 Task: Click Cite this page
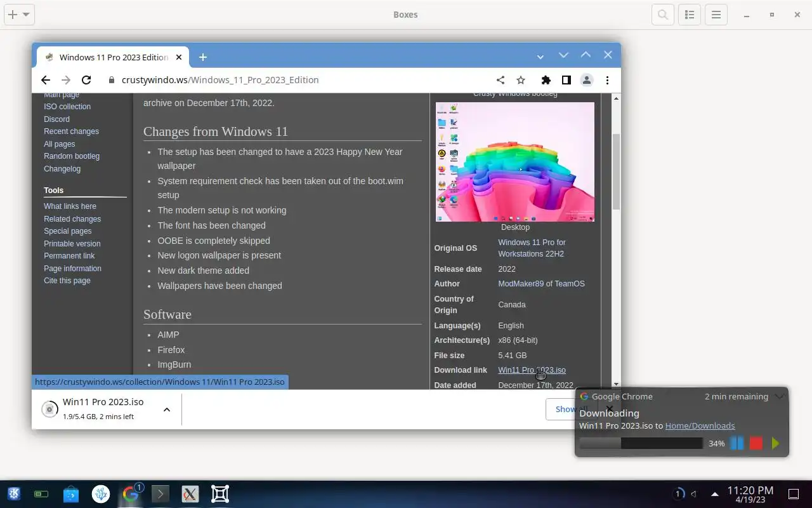[x=67, y=281]
